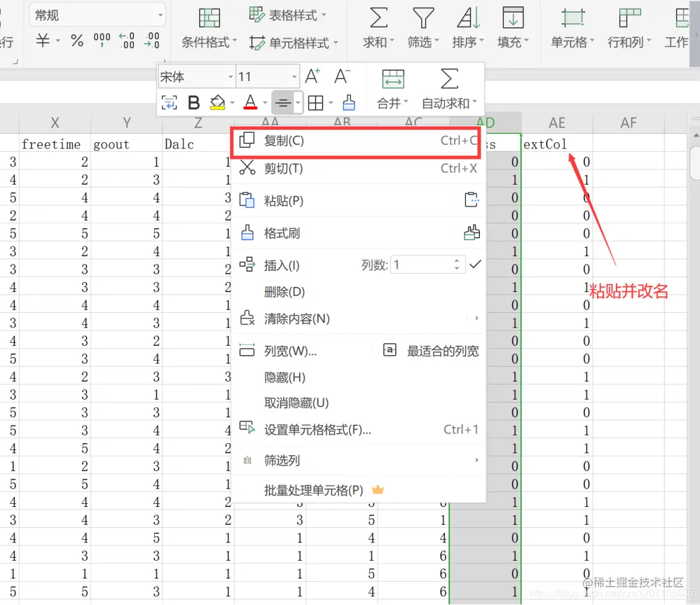Viewport: 700px width, 605px height.
Task: Click the multi format painter icon beside 格式刷
Action: 472,233
